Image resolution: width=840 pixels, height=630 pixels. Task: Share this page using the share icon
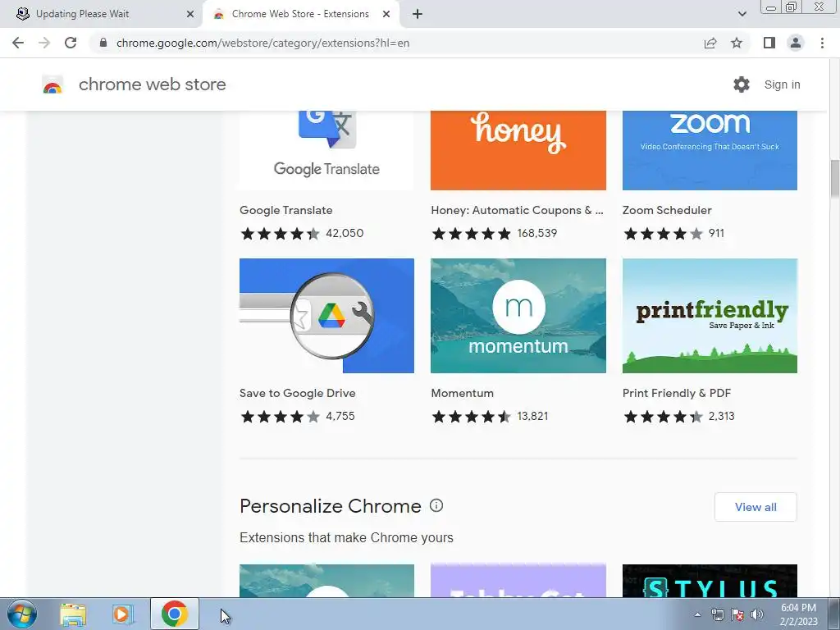[x=710, y=43]
